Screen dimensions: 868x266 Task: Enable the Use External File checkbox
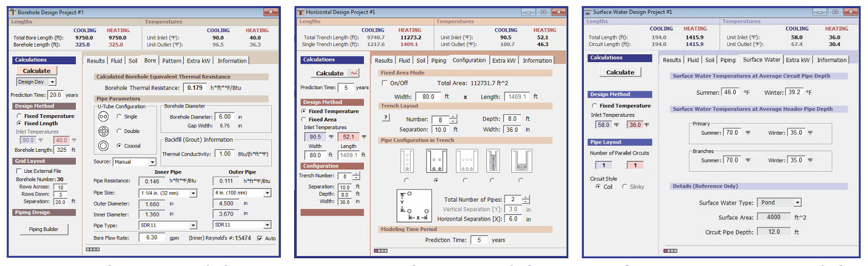[x=19, y=171]
